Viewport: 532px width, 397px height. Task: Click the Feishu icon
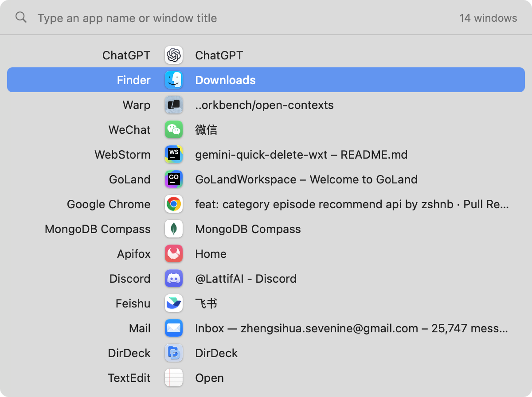174,304
